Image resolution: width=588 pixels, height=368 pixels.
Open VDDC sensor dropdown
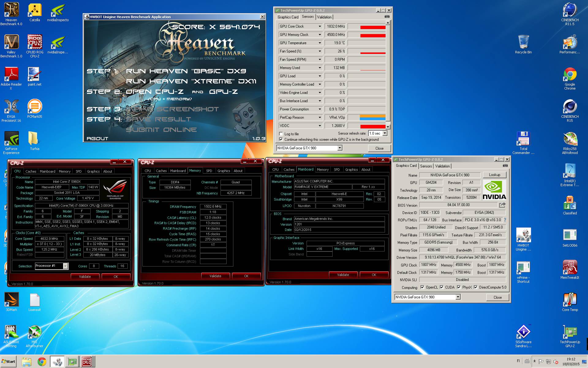coord(319,126)
